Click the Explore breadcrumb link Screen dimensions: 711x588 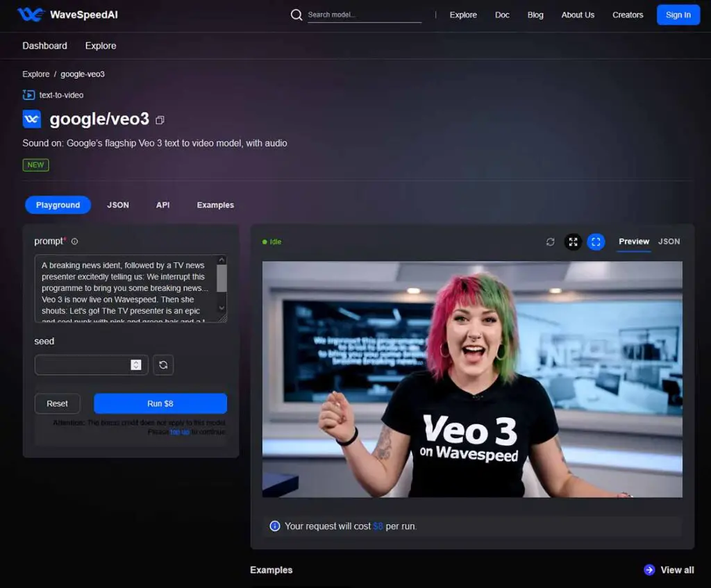[x=36, y=74]
